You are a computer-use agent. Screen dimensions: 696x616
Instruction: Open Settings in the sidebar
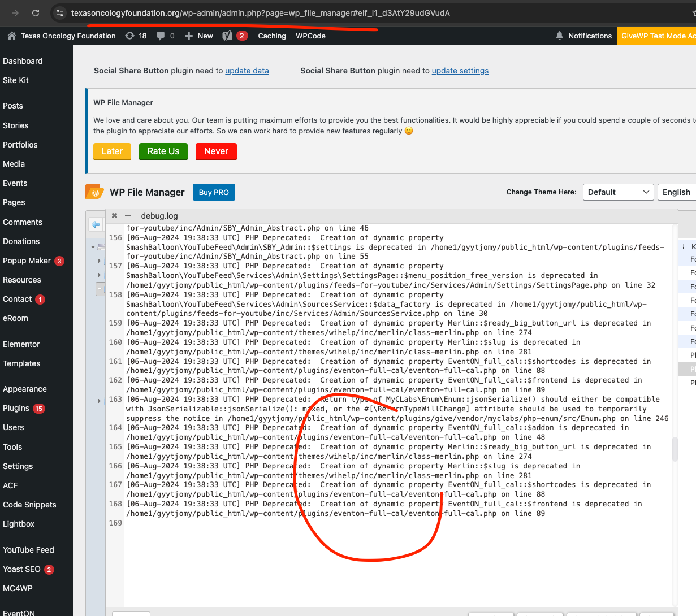click(18, 466)
